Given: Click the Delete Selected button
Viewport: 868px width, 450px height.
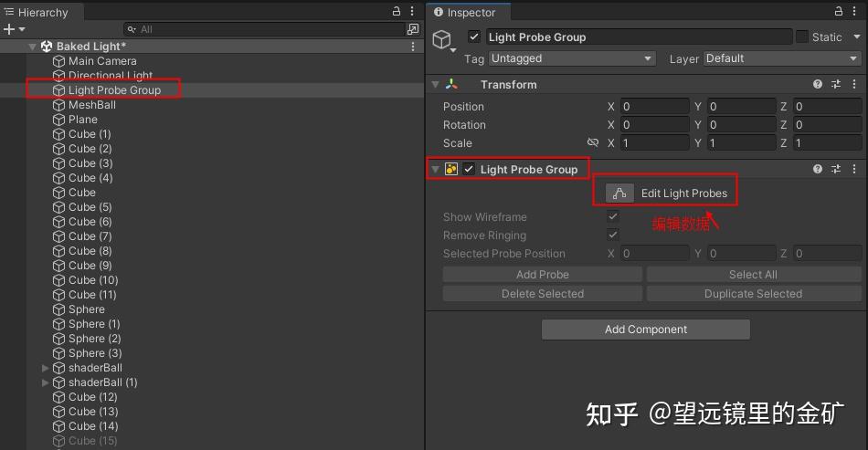Looking at the screenshot, I should pyautogui.click(x=543, y=294).
